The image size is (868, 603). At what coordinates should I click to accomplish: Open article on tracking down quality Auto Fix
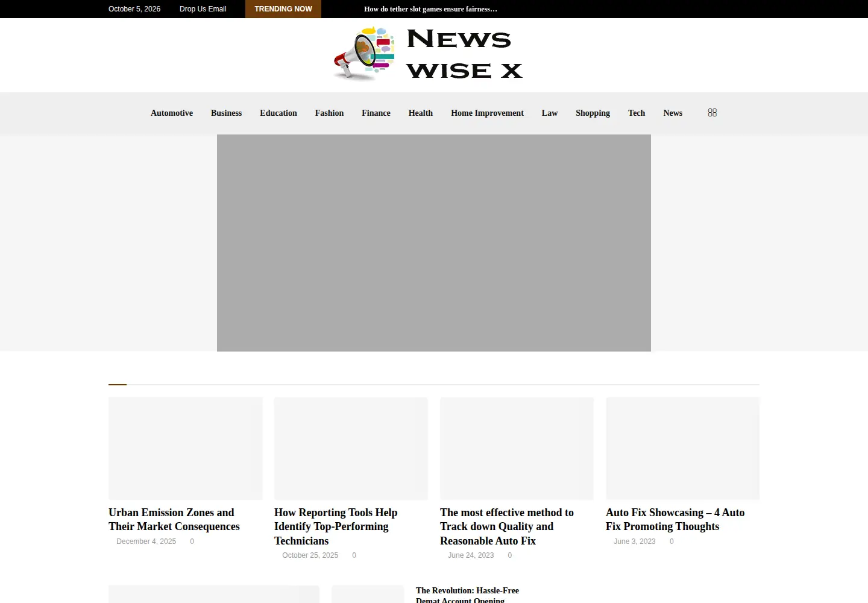507,526
